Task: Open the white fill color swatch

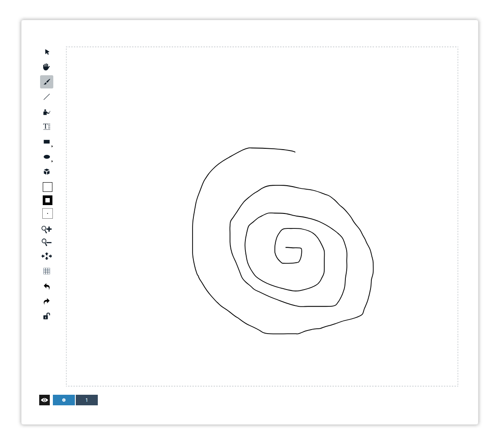Action: tap(48, 187)
